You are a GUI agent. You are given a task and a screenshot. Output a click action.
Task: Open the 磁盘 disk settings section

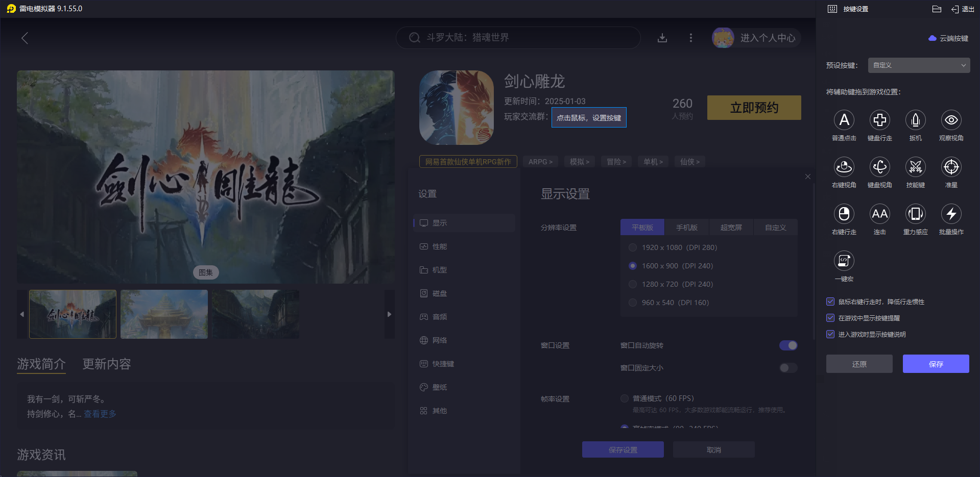coord(464,293)
